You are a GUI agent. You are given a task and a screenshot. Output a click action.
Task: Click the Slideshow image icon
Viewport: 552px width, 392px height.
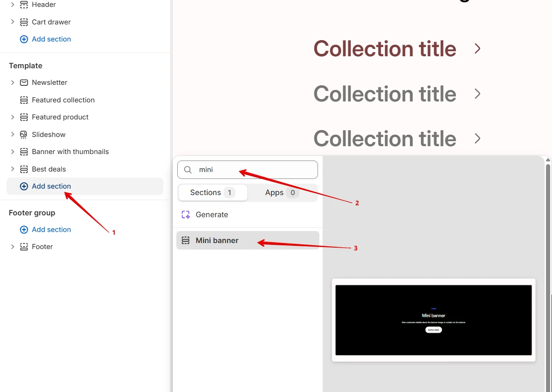coord(24,134)
